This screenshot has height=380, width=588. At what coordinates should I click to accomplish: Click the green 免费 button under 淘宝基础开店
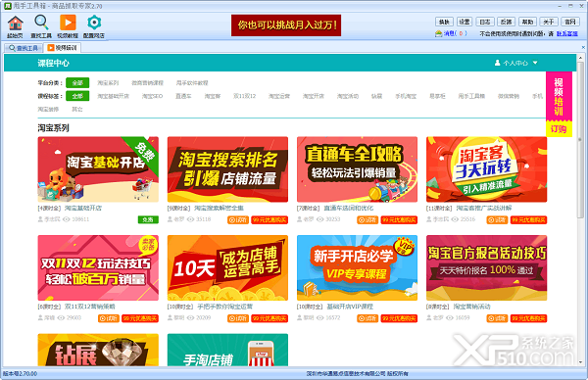click(x=148, y=220)
